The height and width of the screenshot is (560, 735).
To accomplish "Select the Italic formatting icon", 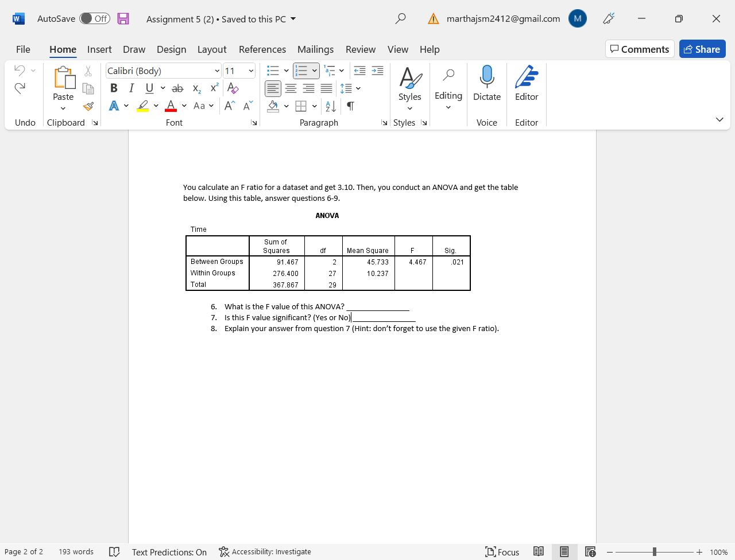I will [131, 88].
